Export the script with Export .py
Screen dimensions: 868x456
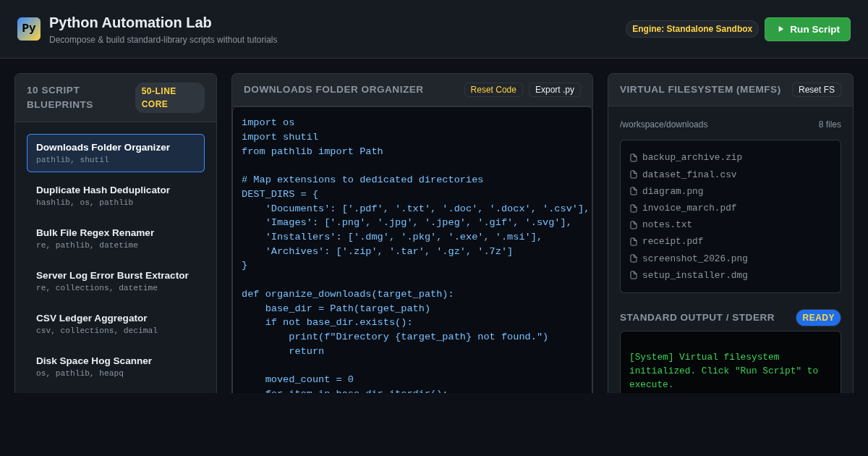(555, 90)
